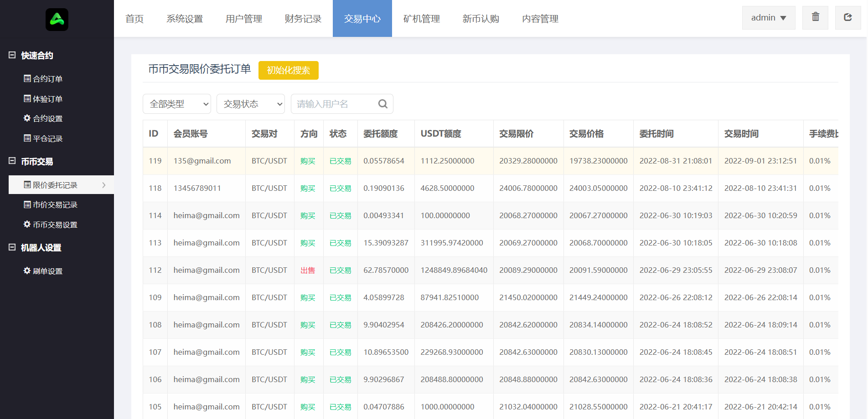Switch to the 用户管理 tab

point(244,19)
